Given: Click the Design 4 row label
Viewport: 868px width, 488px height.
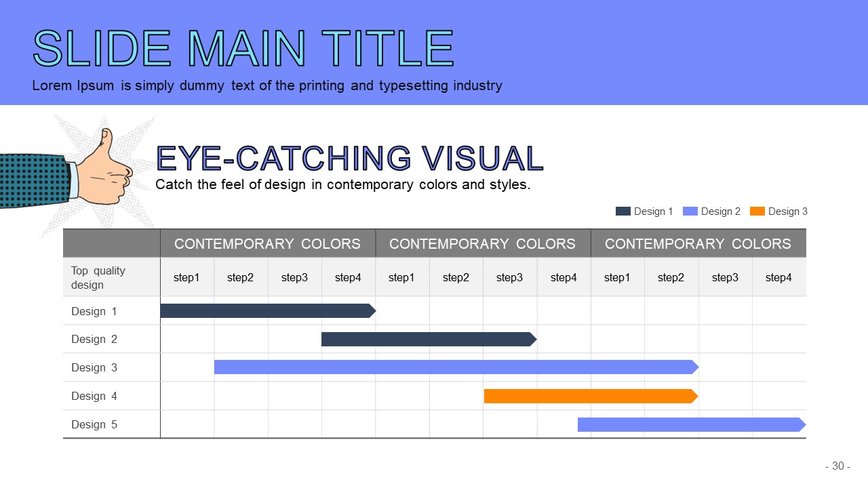Looking at the screenshot, I should coord(94,396).
